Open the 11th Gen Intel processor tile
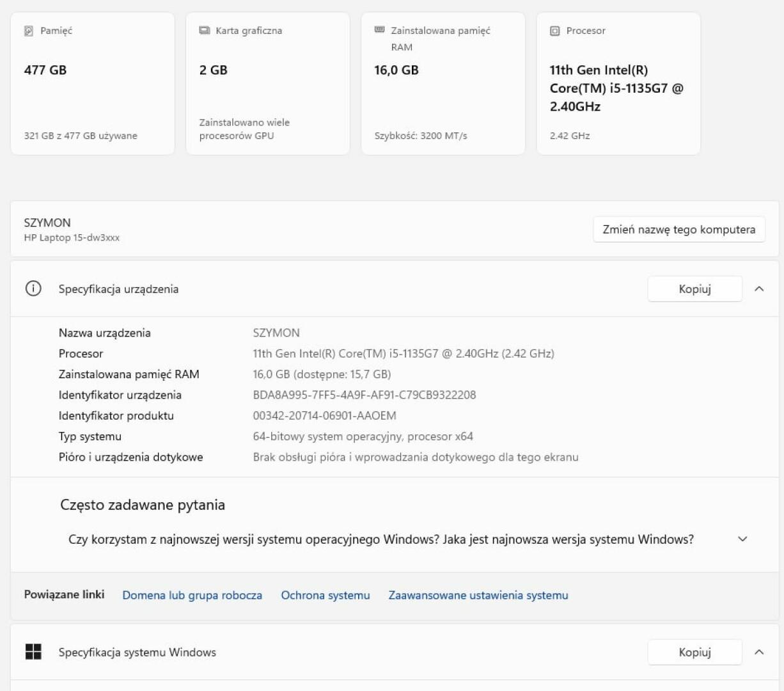Screen dimensions: 784x691 click(x=618, y=83)
